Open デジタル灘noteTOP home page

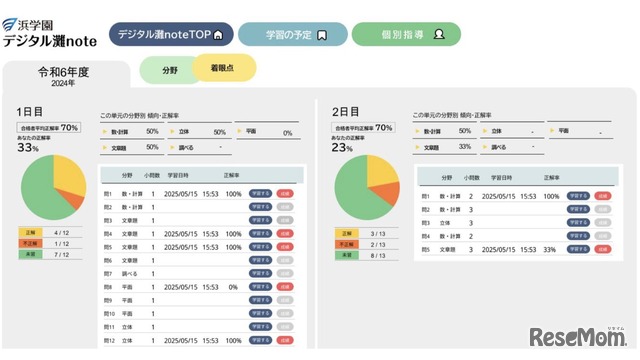pyautogui.click(x=171, y=34)
